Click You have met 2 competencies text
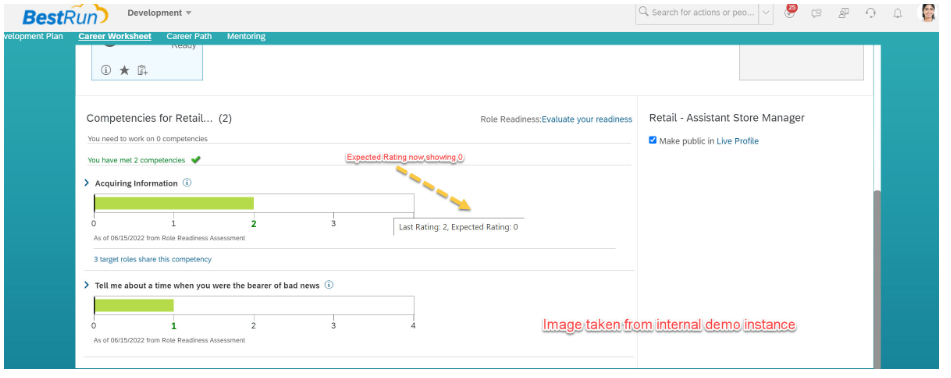 pos(136,160)
